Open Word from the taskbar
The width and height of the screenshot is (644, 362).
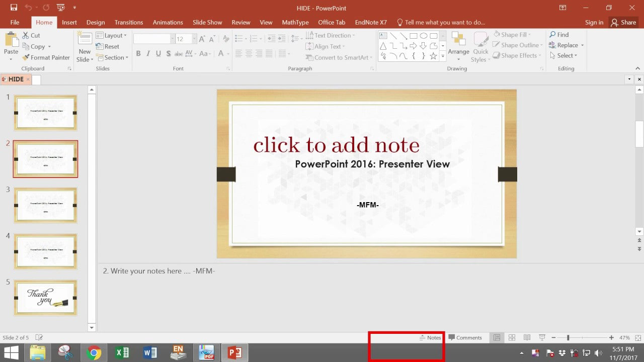150,352
